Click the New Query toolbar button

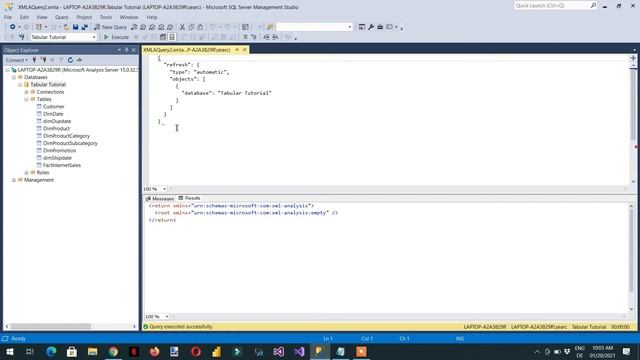[111, 27]
